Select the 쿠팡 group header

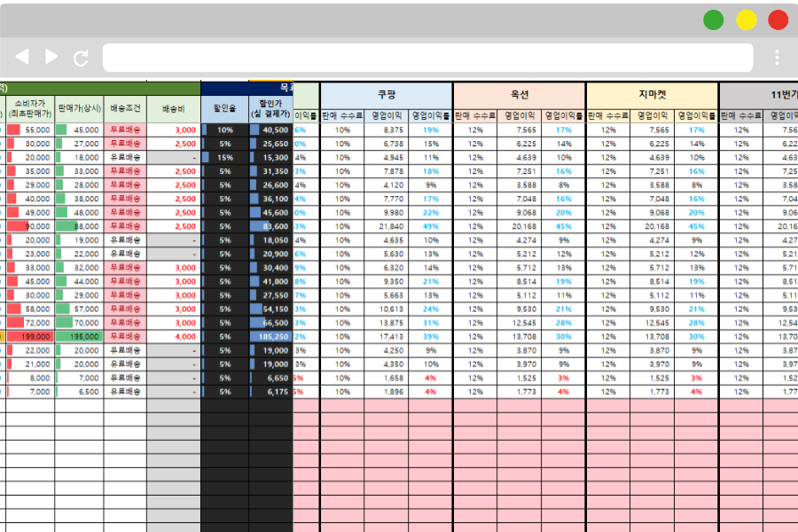[387, 95]
